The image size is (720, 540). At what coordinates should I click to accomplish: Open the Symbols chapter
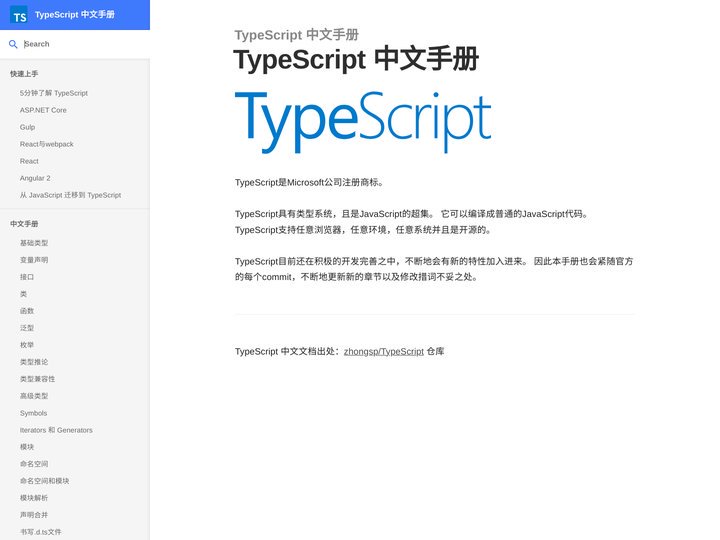point(34,413)
